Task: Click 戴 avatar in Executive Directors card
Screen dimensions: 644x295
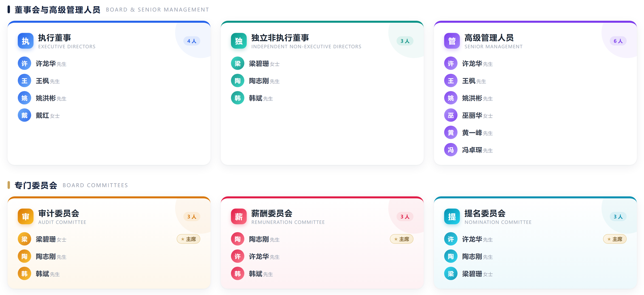Action: click(x=25, y=115)
